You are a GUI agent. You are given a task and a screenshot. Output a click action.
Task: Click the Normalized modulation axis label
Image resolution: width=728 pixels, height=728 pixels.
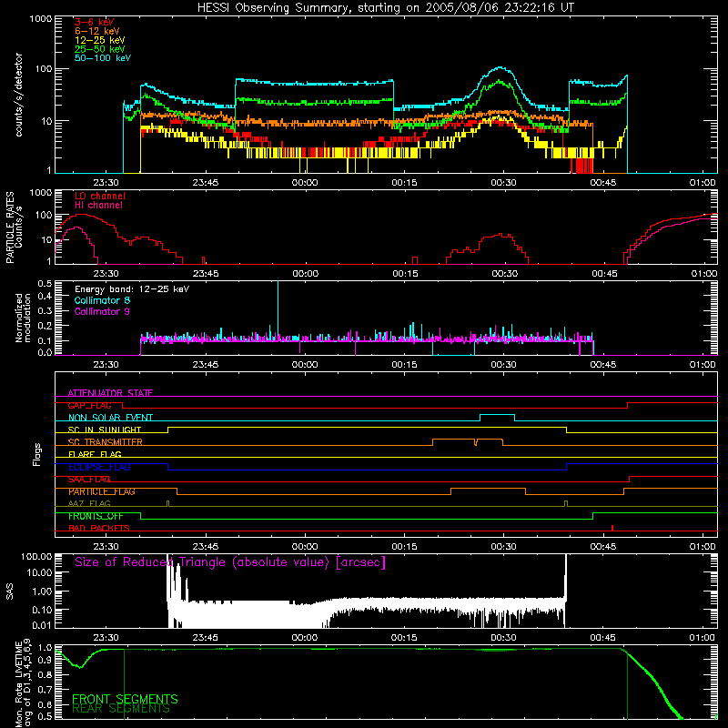[23, 318]
